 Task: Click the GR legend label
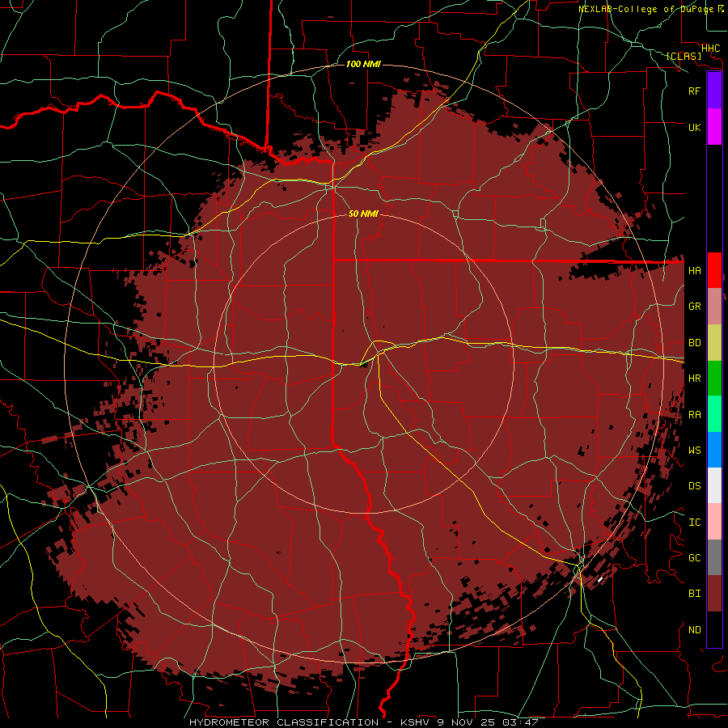point(694,307)
